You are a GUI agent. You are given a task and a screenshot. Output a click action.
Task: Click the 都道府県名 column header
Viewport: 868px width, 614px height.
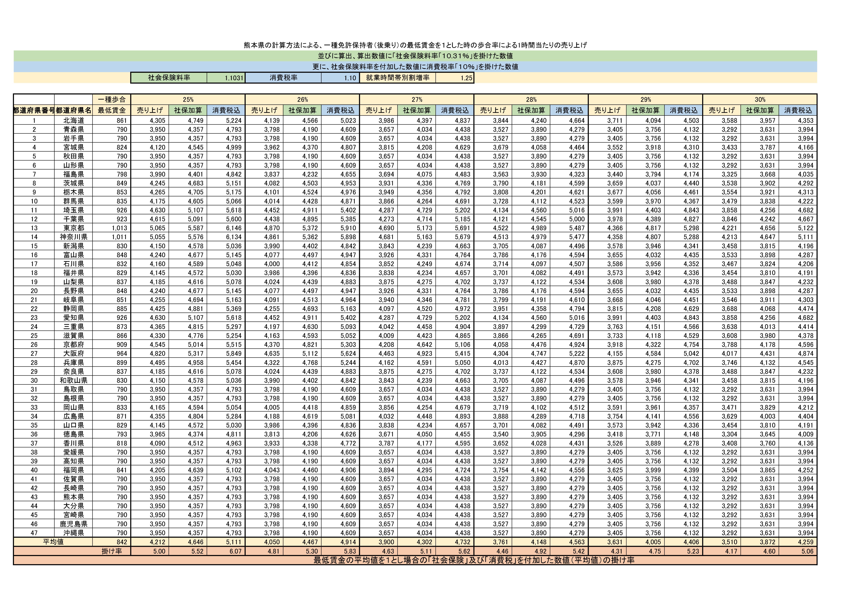[x=73, y=110]
